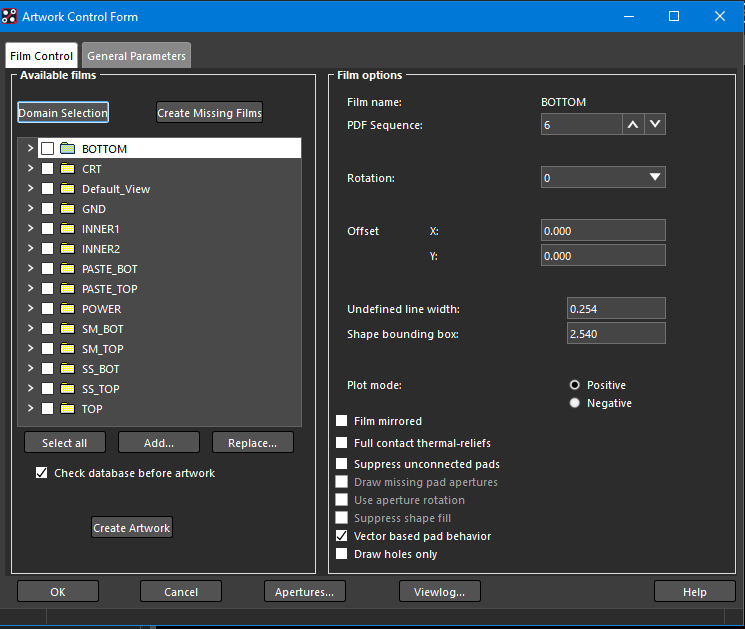Image resolution: width=745 pixels, height=629 pixels.
Task: Click the PASTE_TOP folder icon
Action: click(67, 289)
